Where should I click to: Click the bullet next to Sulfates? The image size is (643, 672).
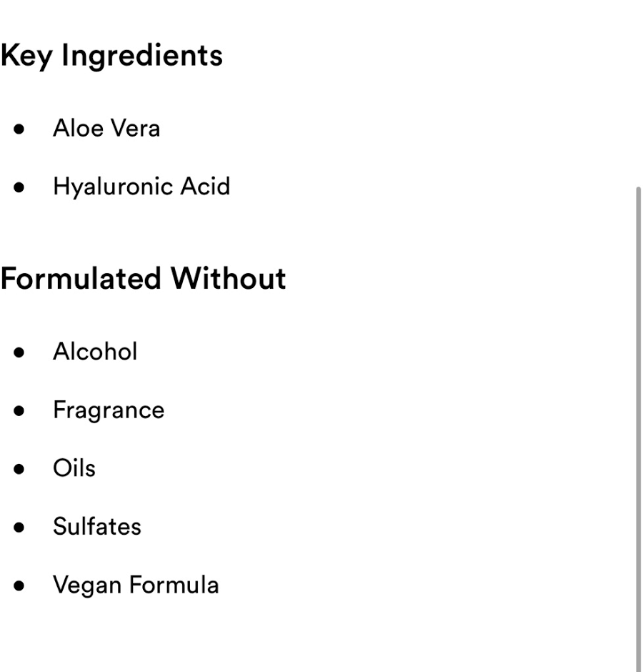coord(19,528)
